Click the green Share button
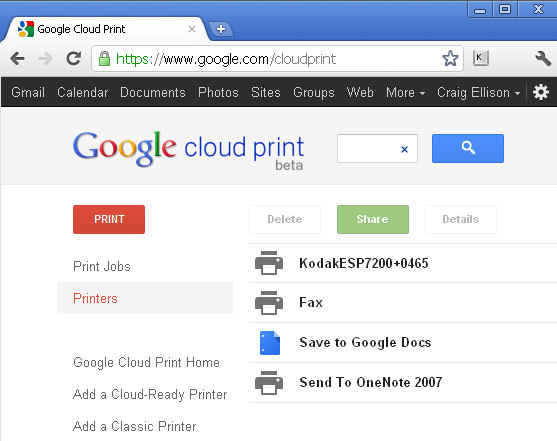 pyautogui.click(x=373, y=219)
